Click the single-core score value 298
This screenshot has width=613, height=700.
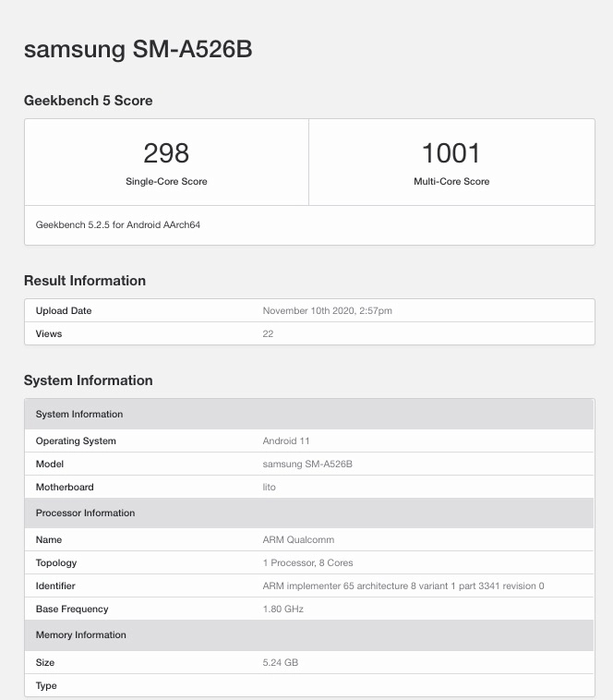point(166,152)
